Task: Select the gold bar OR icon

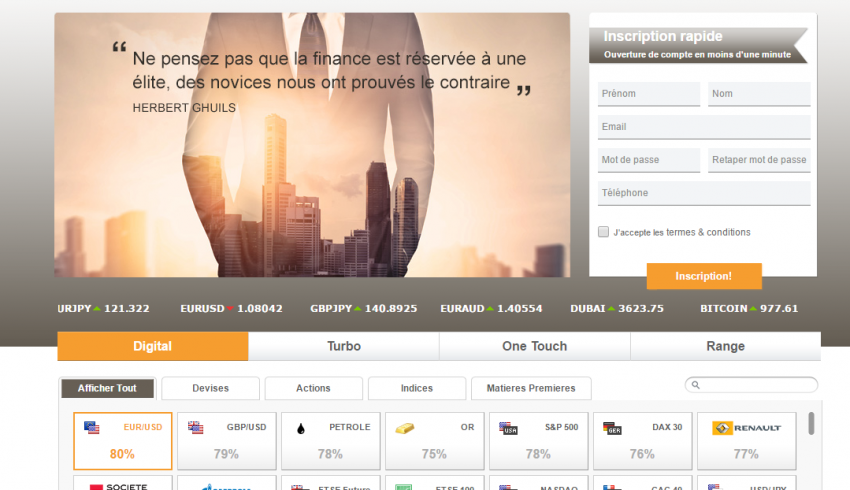Action: tap(404, 428)
